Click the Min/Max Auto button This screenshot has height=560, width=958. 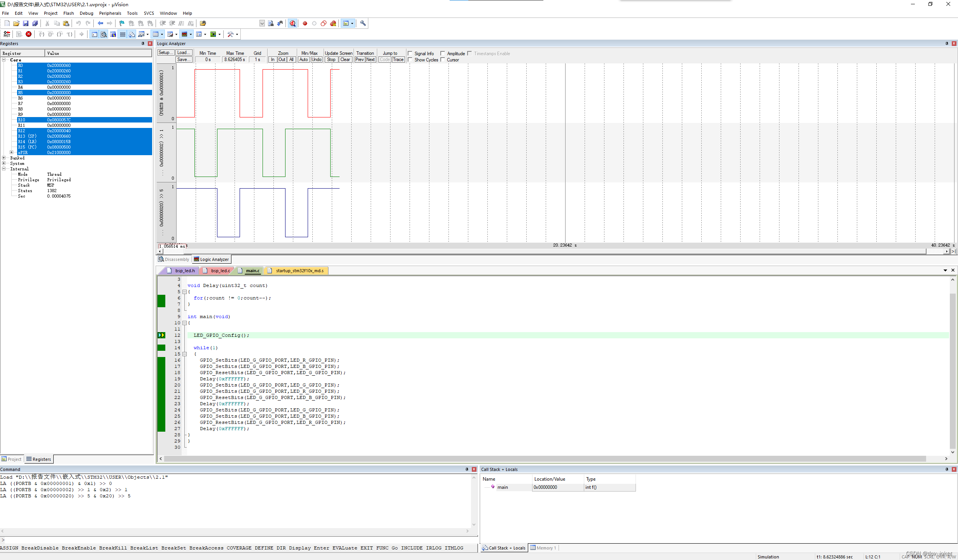pos(304,59)
